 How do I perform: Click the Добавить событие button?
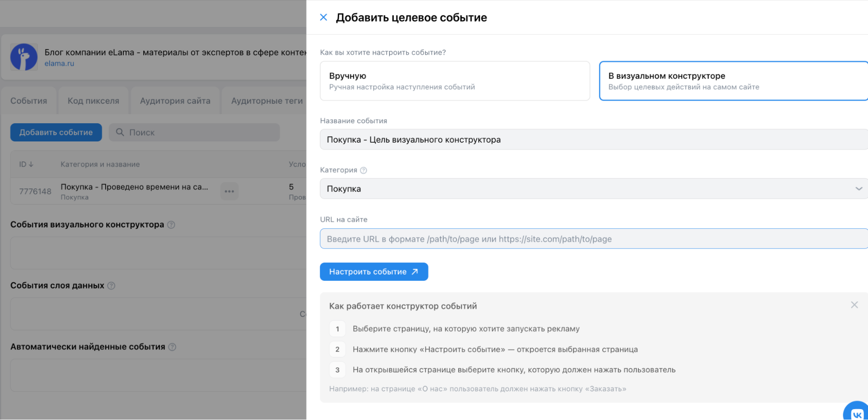[x=56, y=132]
